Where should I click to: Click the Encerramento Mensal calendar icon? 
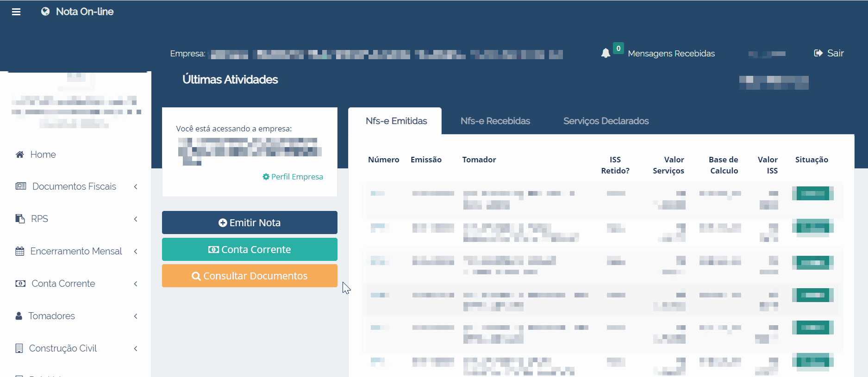pyautogui.click(x=19, y=251)
